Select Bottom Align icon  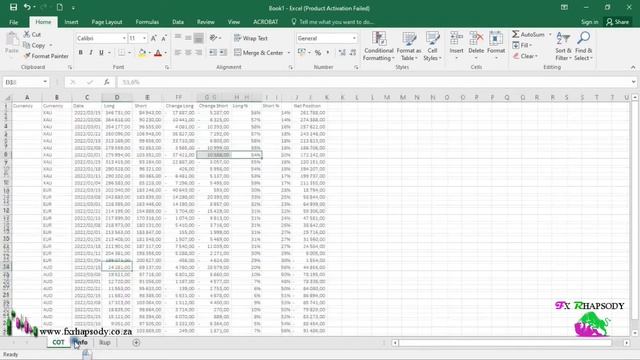pyautogui.click(x=198, y=38)
